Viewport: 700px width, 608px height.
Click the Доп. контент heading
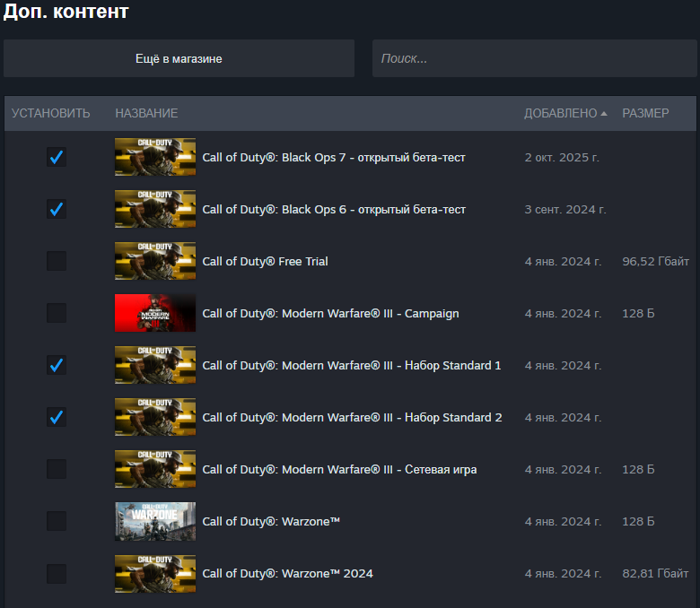(66, 11)
